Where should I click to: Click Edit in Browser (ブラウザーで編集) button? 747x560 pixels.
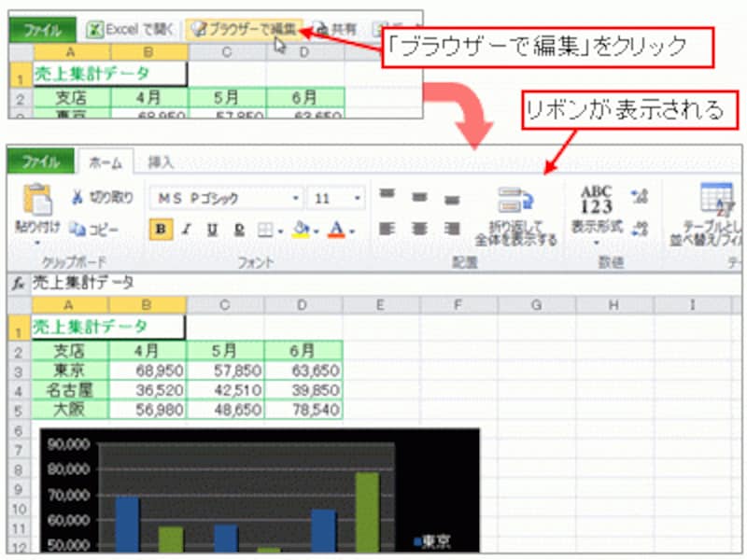[245, 30]
